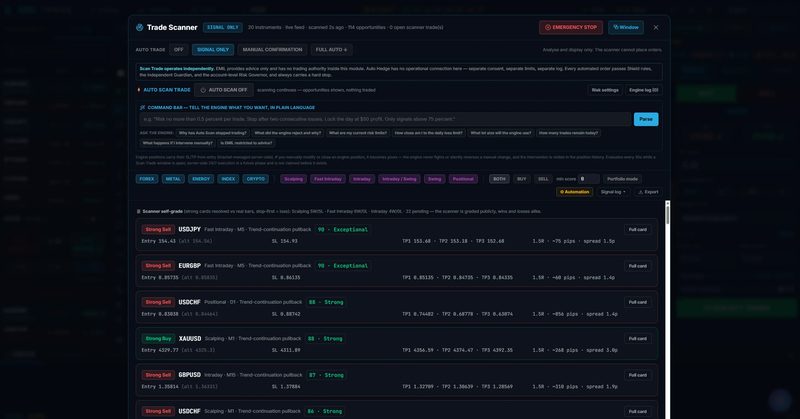Open Full card for Positional USDCHF
Screen dimensions: 800x419
(x=638, y=302)
